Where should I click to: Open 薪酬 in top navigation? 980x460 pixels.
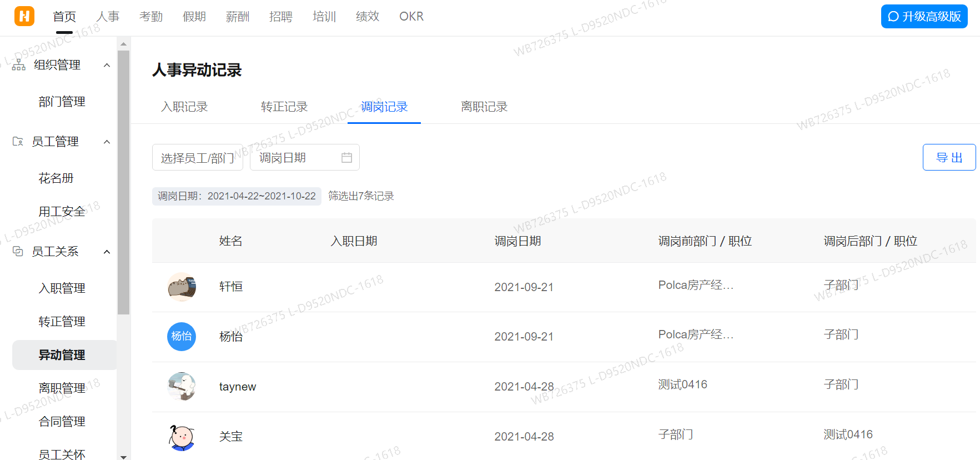[x=238, y=17]
